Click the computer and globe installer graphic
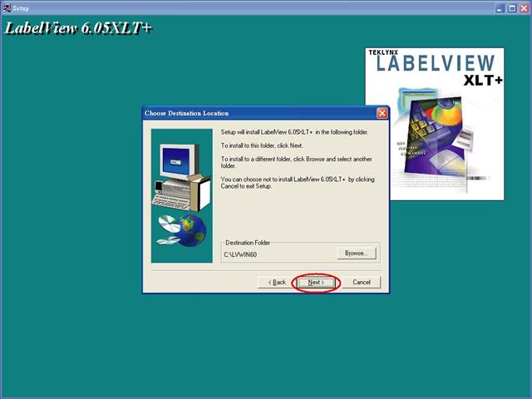 pyautogui.click(x=182, y=196)
